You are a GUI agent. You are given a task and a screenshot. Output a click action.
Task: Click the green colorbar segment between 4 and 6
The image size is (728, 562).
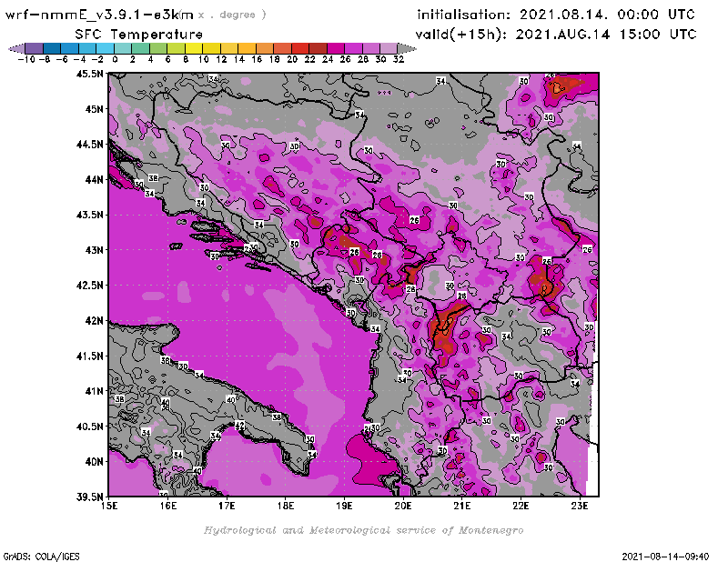[158, 48]
